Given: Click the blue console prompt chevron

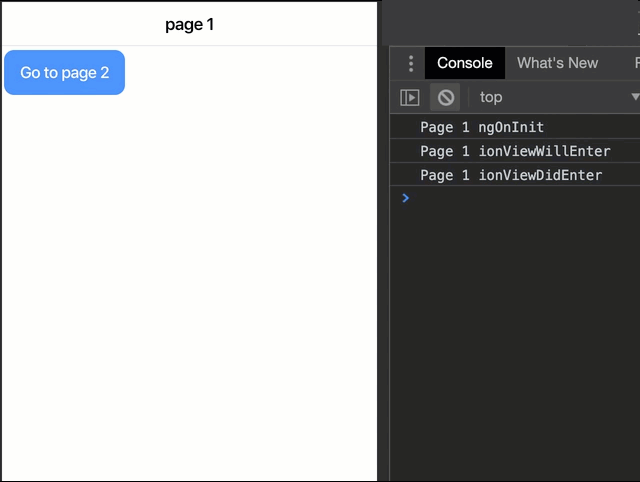Looking at the screenshot, I should [405, 198].
